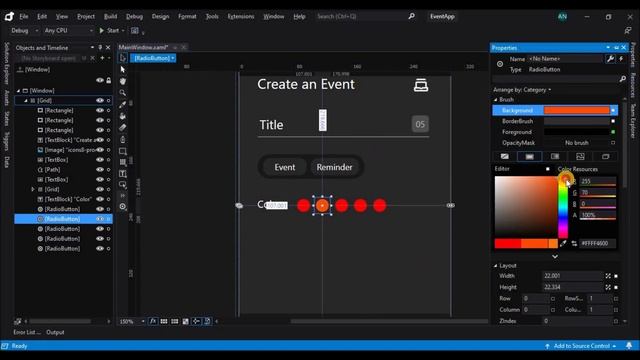Select the Zoom magnifier tool
Image resolution: width=640 pixels, height=360 pixels.
pyautogui.click(x=122, y=93)
